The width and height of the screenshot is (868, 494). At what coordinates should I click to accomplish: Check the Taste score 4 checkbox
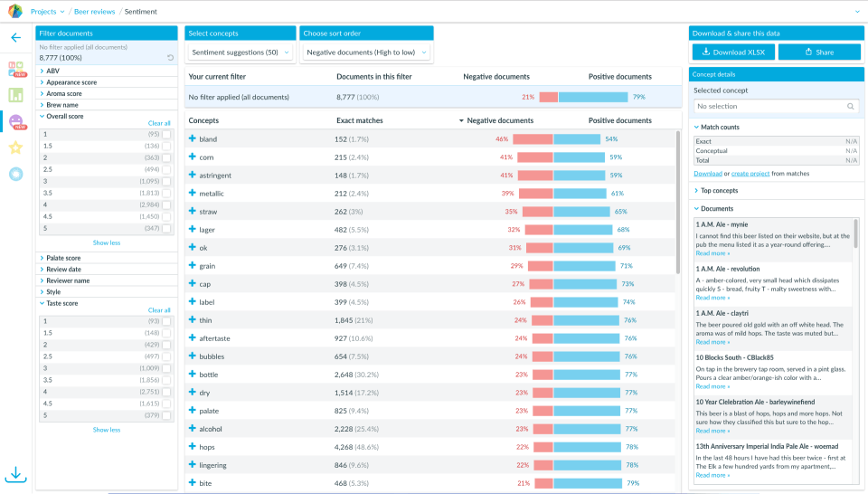[x=166, y=392]
